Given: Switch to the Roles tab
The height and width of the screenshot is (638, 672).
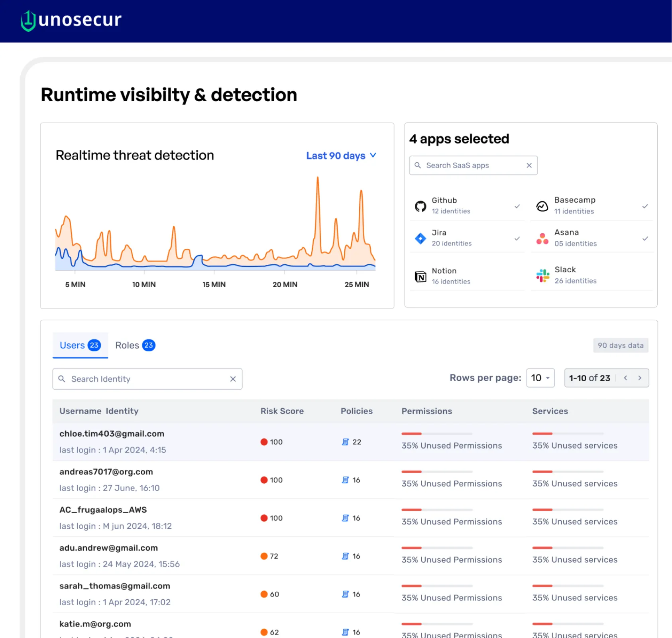Looking at the screenshot, I should 135,345.
